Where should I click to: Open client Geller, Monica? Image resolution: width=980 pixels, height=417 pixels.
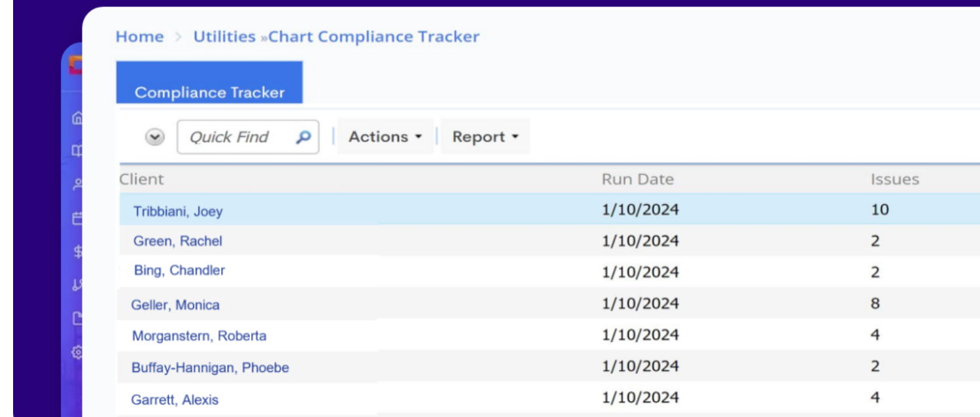point(175,305)
